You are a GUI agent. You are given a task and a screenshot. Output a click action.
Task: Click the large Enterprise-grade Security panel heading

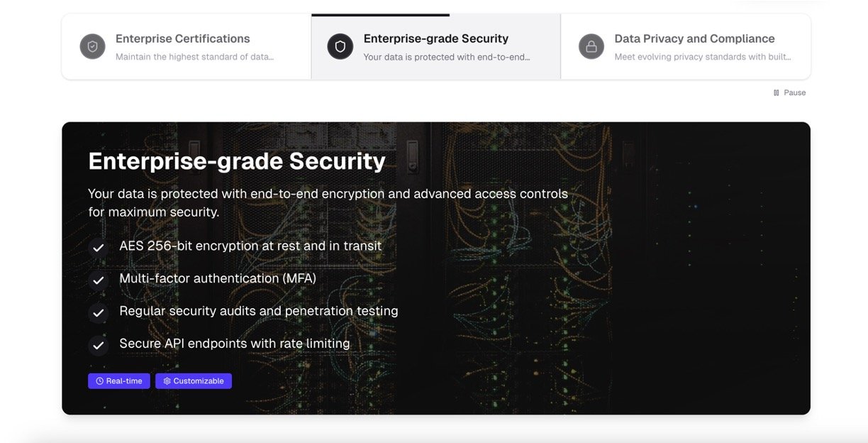pyautogui.click(x=237, y=161)
